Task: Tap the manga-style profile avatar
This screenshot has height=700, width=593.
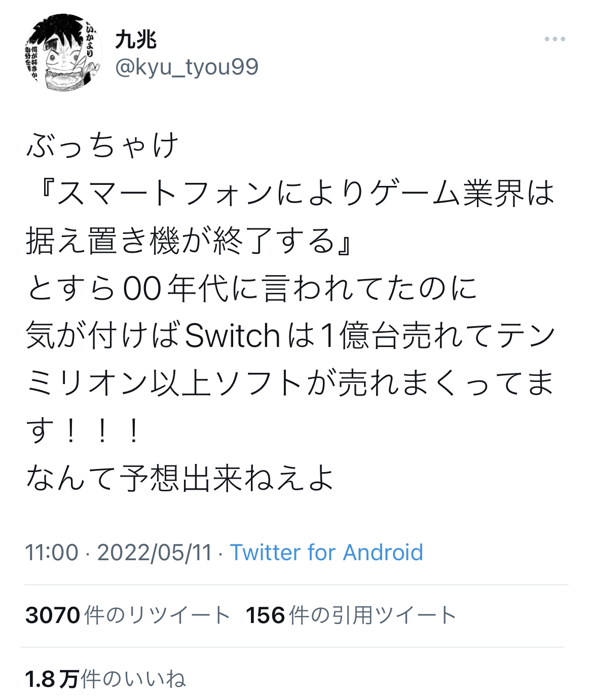Action: (63, 53)
